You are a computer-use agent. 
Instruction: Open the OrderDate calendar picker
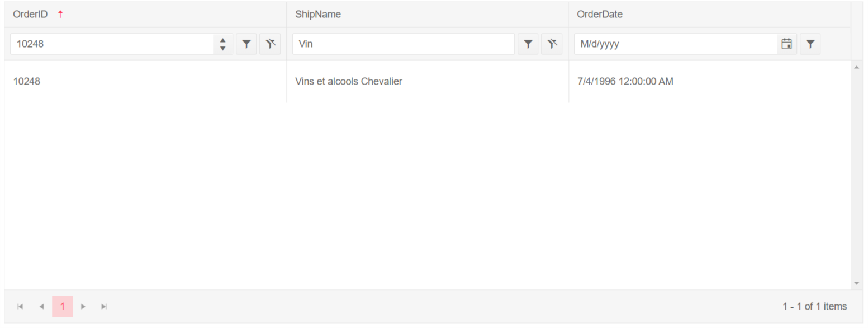click(x=786, y=44)
